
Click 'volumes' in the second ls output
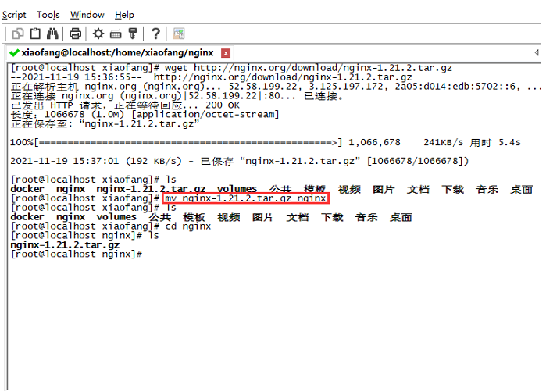pos(116,217)
